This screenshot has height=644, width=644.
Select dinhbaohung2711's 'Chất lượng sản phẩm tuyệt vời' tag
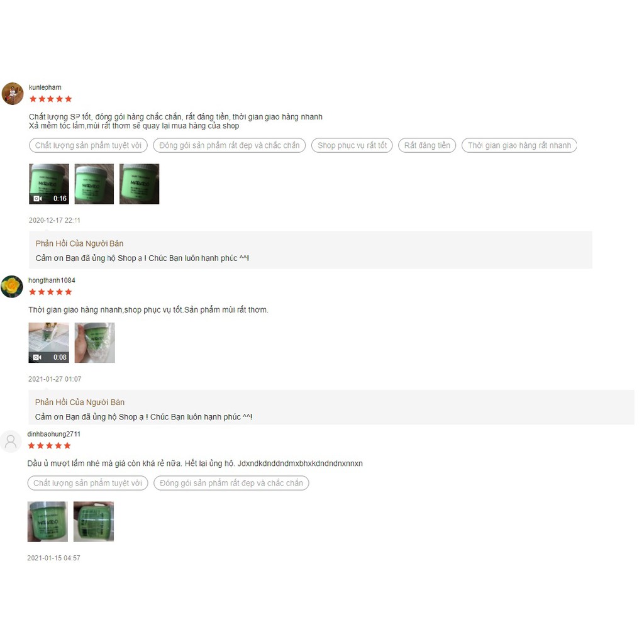[x=88, y=483]
